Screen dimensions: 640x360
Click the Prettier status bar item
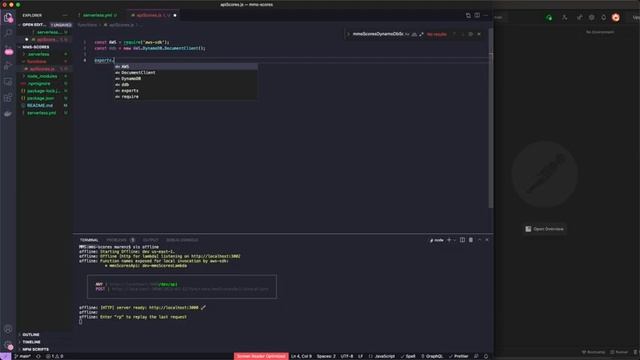pyautogui.click(x=459, y=356)
